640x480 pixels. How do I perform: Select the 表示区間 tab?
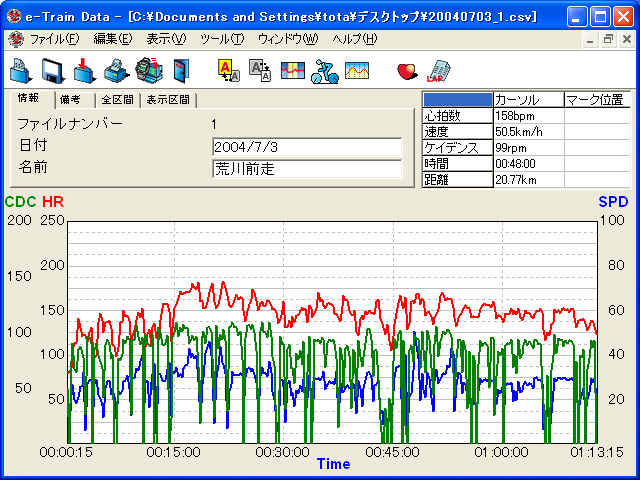(x=168, y=100)
